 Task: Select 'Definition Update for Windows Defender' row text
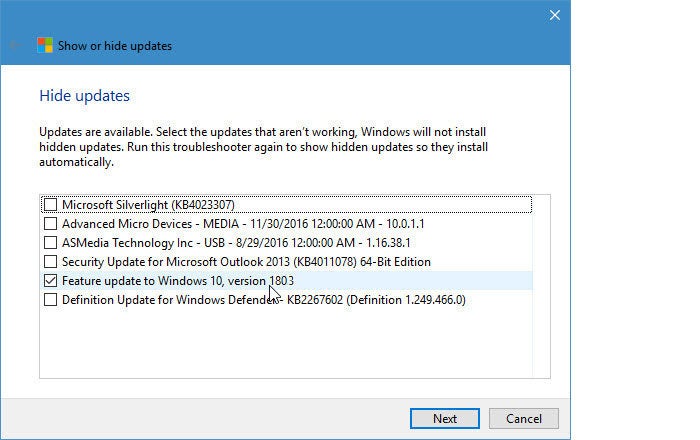(264, 299)
